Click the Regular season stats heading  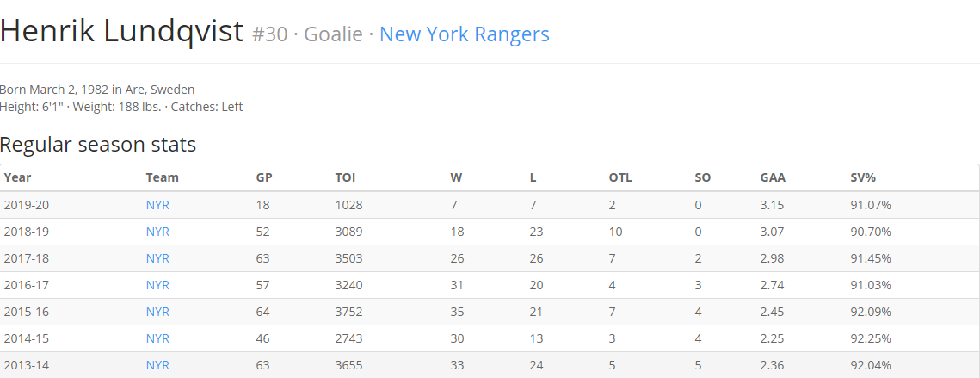tap(98, 145)
